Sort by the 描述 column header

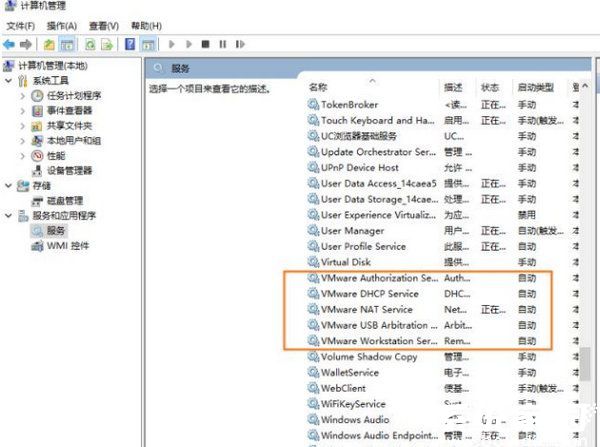[453, 88]
